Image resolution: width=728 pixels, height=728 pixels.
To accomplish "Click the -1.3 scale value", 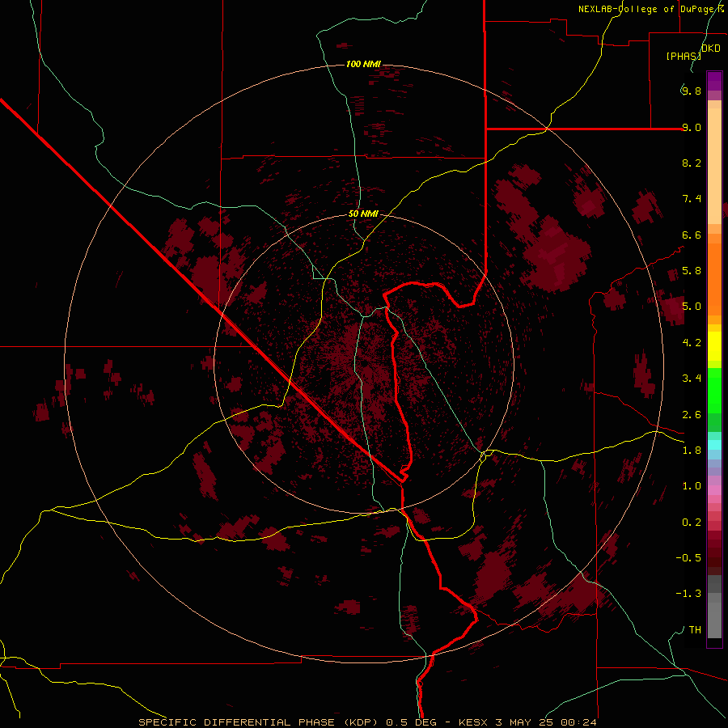I will pyautogui.click(x=688, y=594).
